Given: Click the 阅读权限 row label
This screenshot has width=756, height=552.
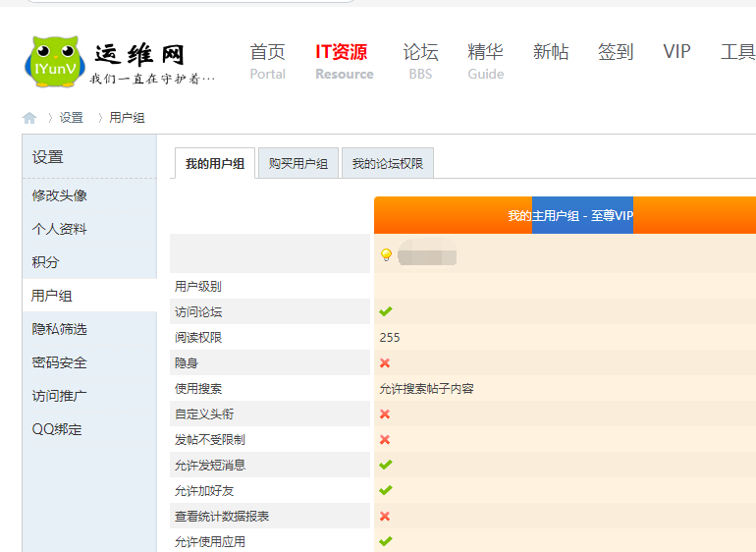Looking at the screenshot, I should pos(198,337).
